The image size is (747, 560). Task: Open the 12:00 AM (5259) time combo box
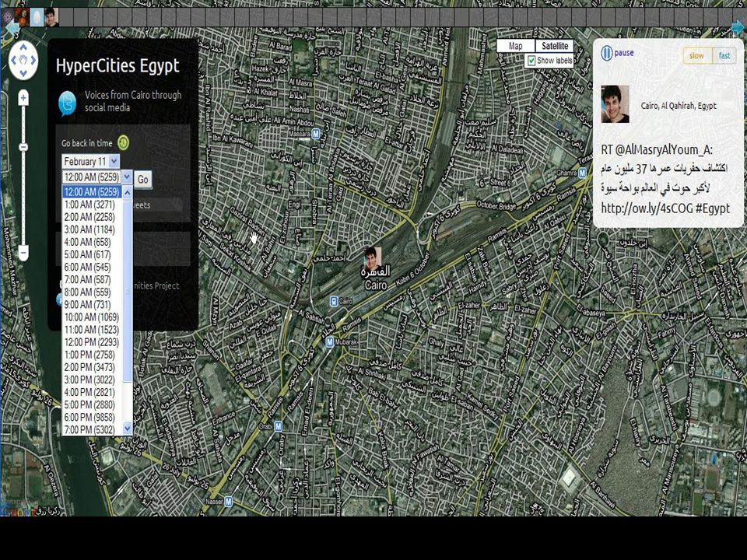tap(97, 177)
